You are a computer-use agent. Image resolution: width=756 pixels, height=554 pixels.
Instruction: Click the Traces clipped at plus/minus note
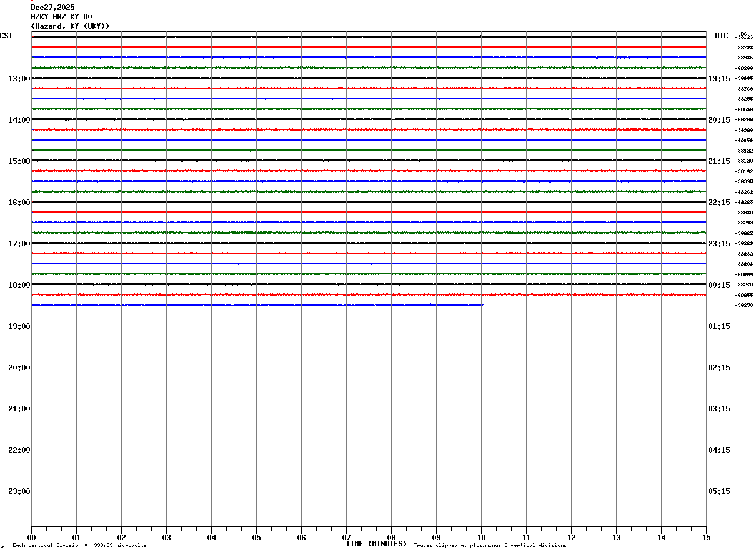[490, 546]
